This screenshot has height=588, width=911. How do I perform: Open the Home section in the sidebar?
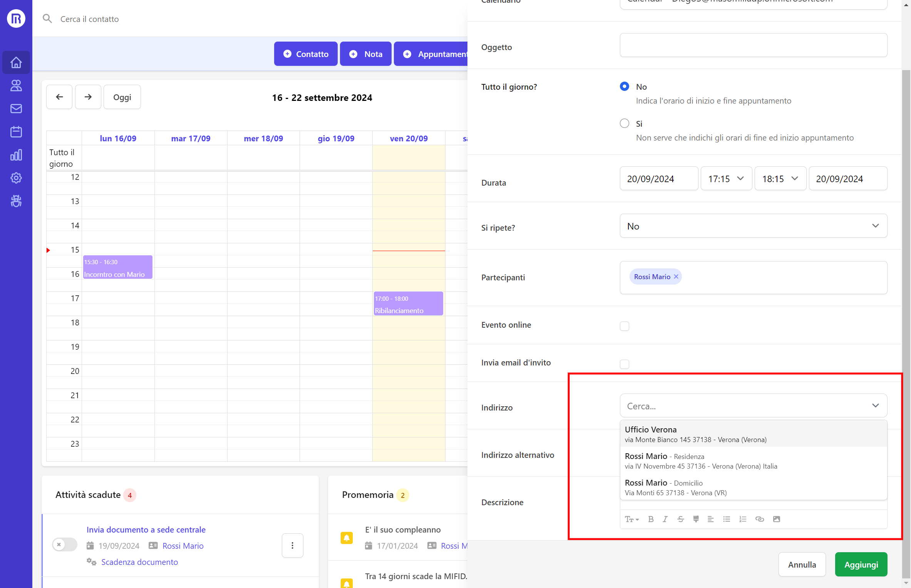(16, 62)
